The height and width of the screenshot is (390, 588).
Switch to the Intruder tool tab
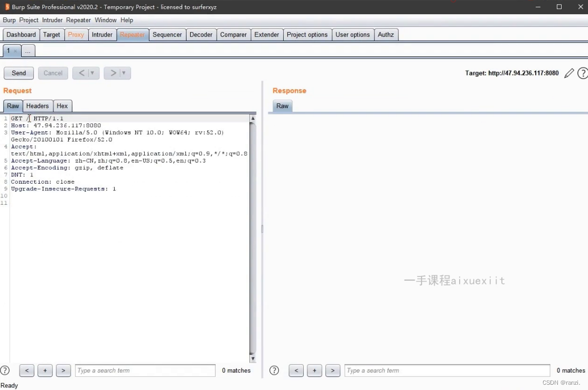[102, 35]
